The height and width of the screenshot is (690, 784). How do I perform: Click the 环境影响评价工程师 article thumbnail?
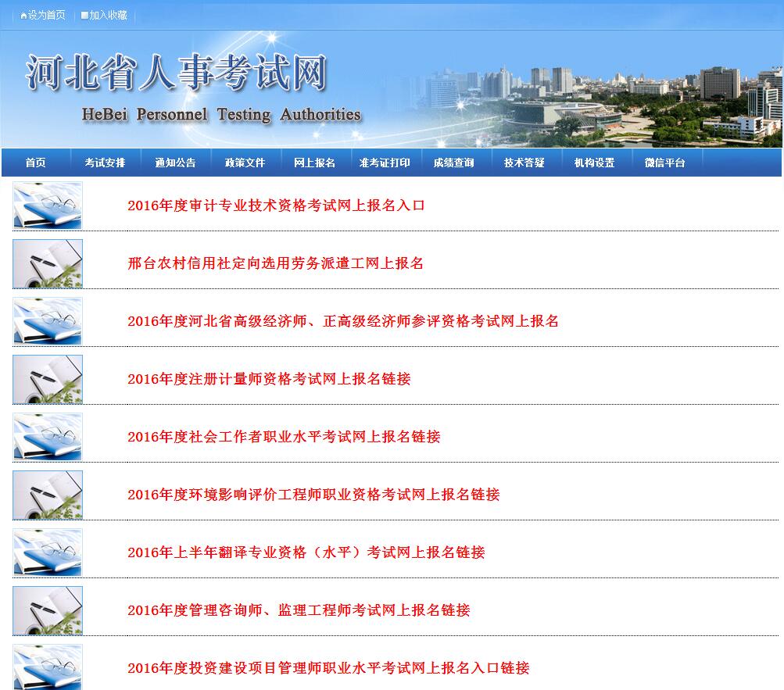[x=47, y=495]
